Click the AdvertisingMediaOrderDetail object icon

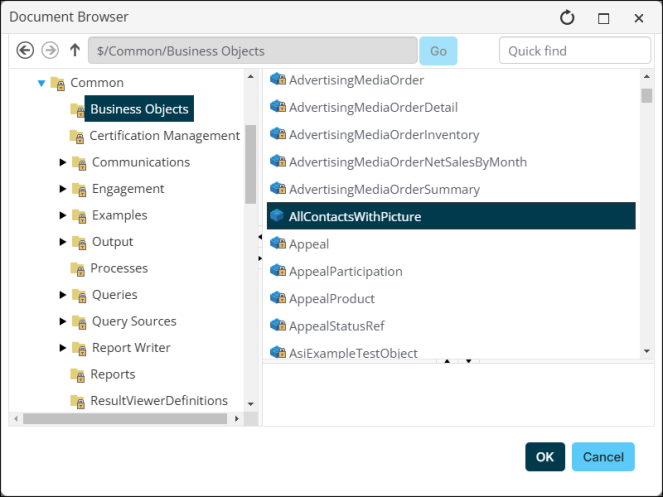coord(278,107)
